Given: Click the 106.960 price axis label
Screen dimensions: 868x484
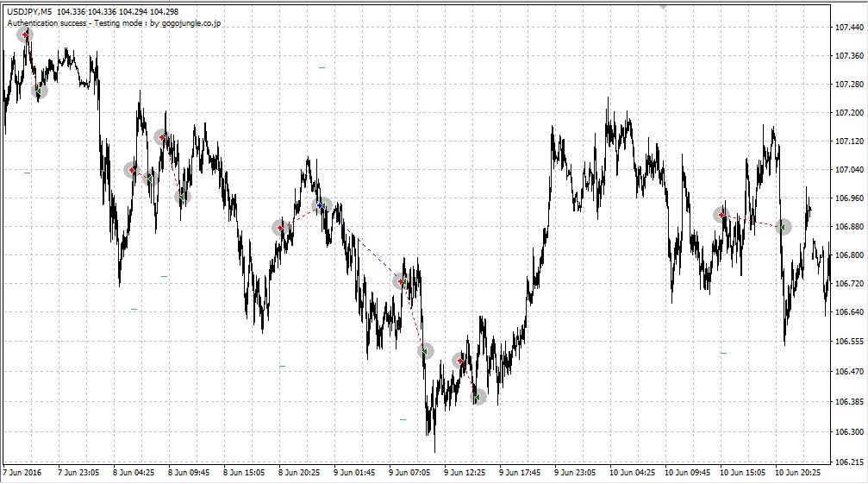Looking at the screenshot, I should [849, 198].
